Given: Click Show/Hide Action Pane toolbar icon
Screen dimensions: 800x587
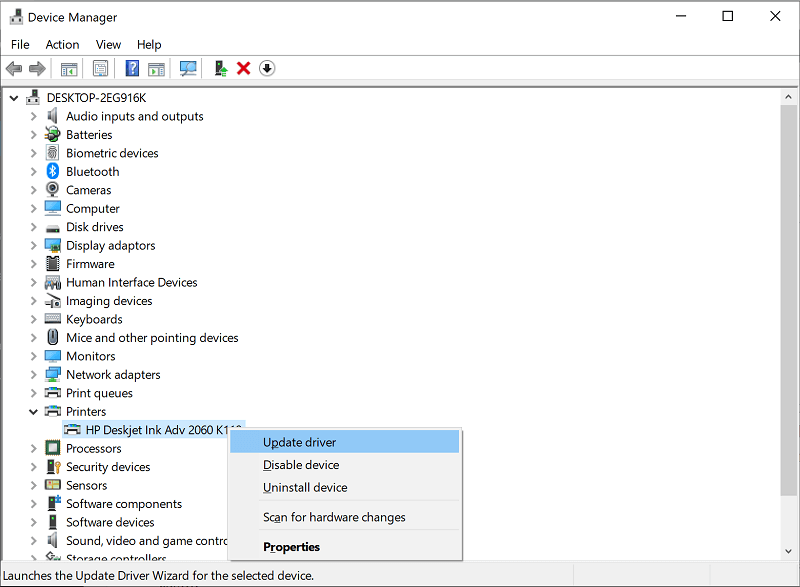Looking at the screenshot, I should pyautogui.click(x=156, y=68).
